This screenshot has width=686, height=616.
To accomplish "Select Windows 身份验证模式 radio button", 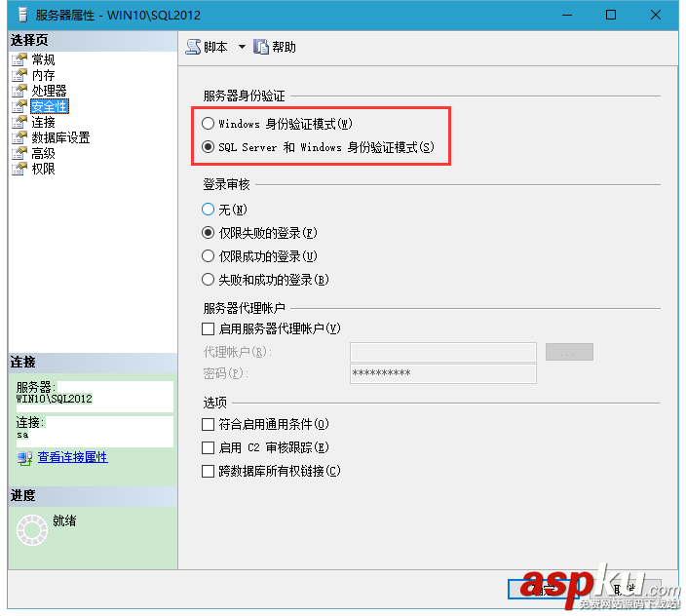I will pos(208,124).
